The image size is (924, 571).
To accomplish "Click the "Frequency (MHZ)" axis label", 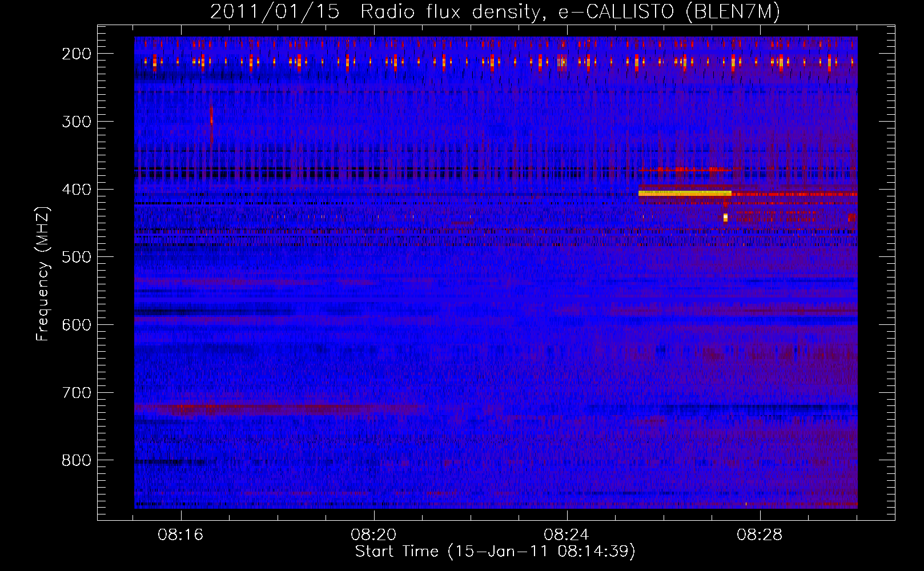I will coord(43,274).
